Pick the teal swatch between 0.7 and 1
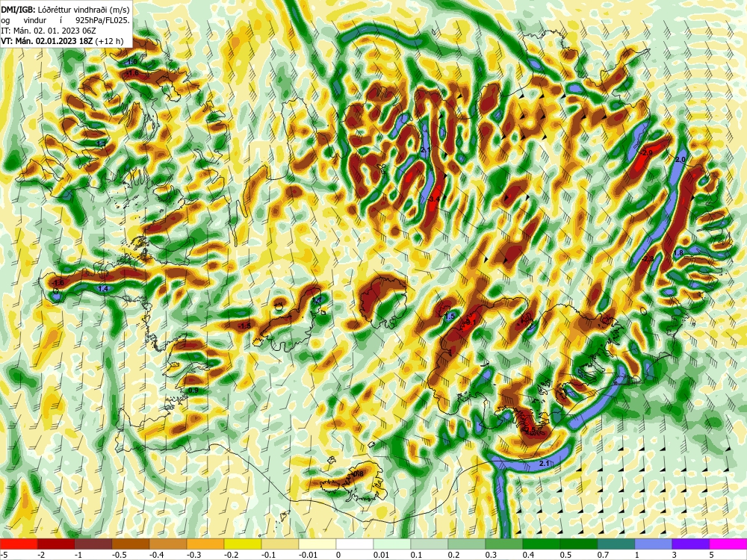This screenshot has height=560, width=747. point(616,544)
